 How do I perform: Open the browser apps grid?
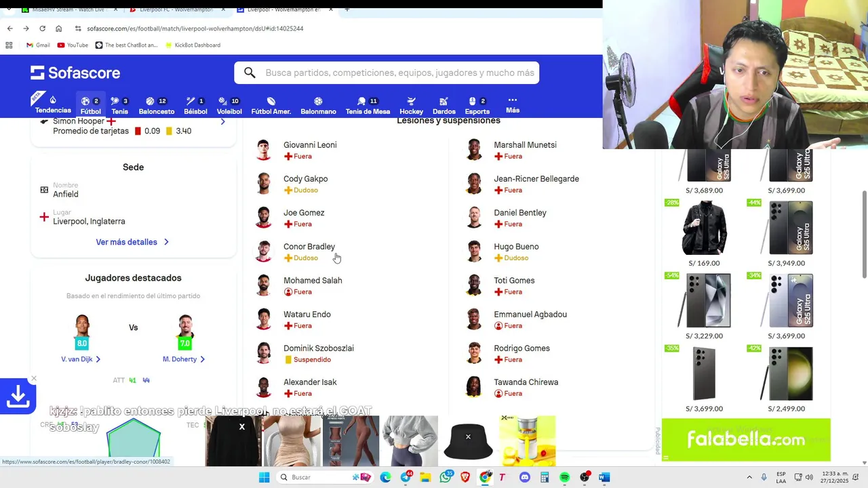[9, 45]
